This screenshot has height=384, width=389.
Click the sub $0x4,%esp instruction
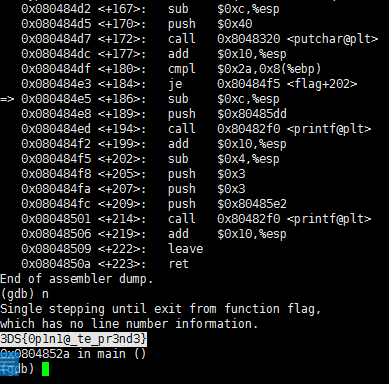click(x=224, y=159)
